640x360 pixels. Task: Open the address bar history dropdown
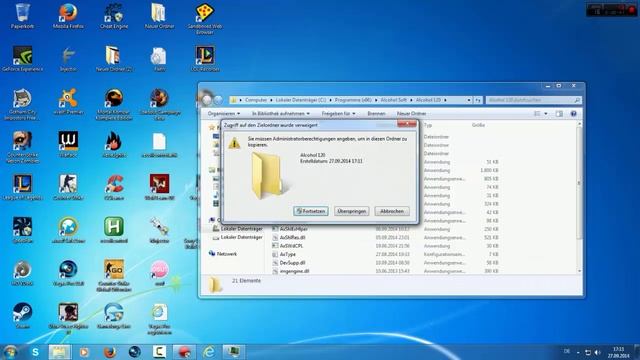click(x=469, y=100)
